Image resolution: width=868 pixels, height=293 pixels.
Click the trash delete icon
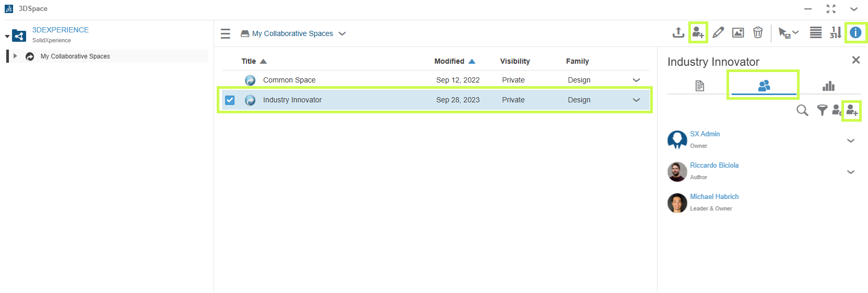758,33
